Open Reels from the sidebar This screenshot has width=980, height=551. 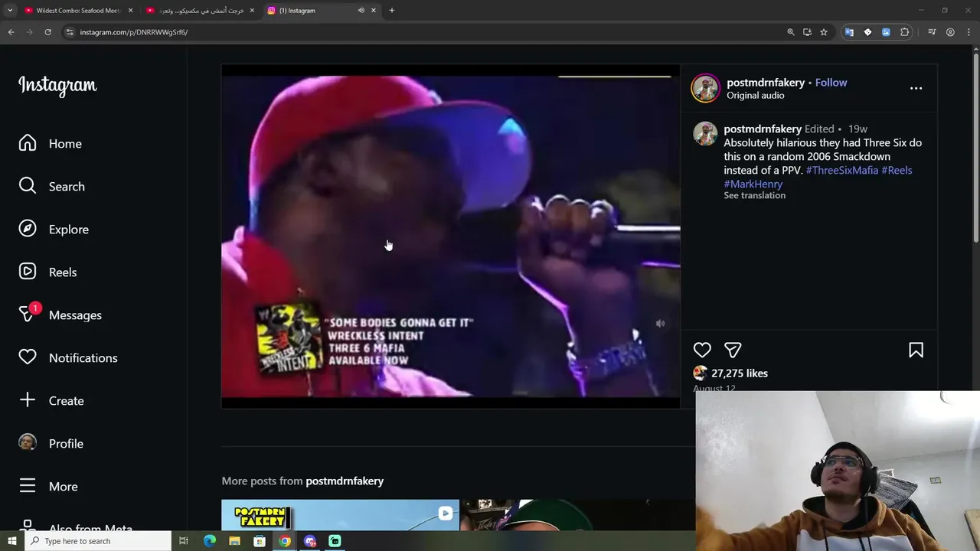[x=47, y=272]
